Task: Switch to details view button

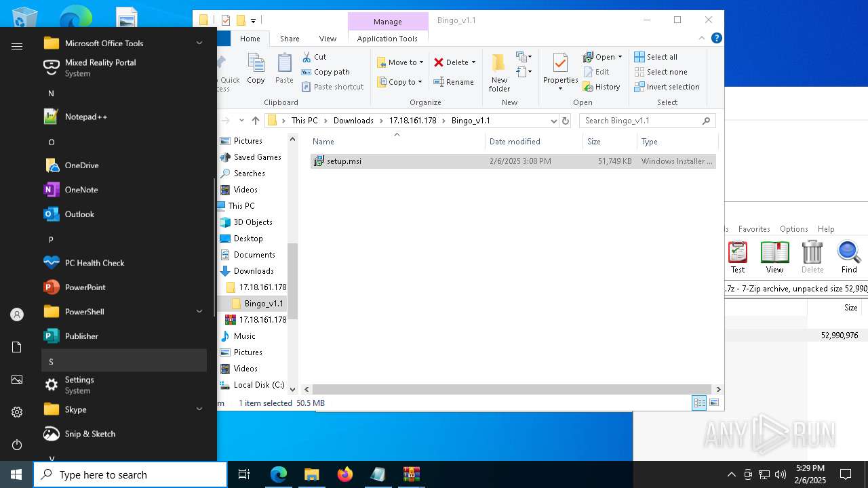Action: (x=699, y=403)
